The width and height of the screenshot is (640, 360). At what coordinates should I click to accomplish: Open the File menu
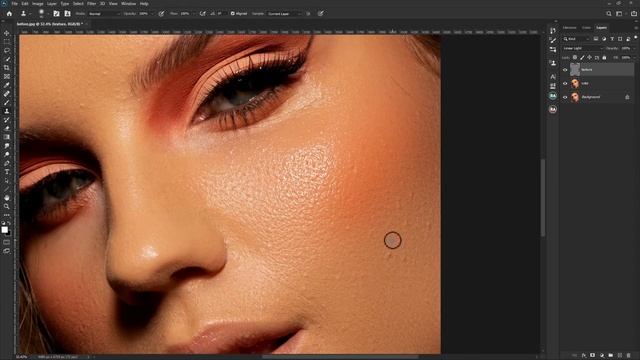coord(14,4)
